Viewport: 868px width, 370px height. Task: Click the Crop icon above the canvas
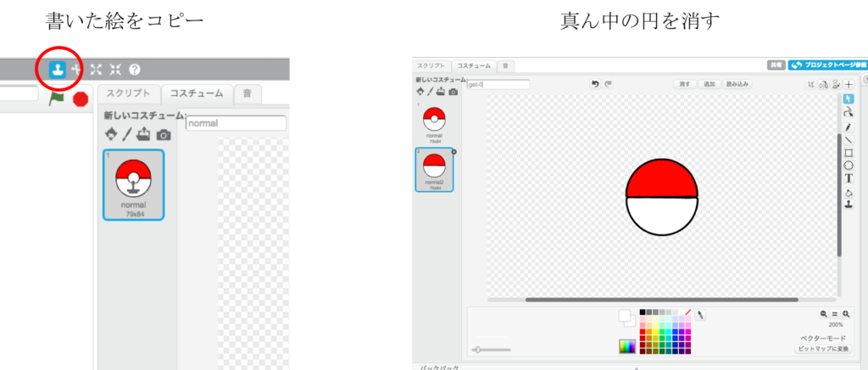[810, 84]
